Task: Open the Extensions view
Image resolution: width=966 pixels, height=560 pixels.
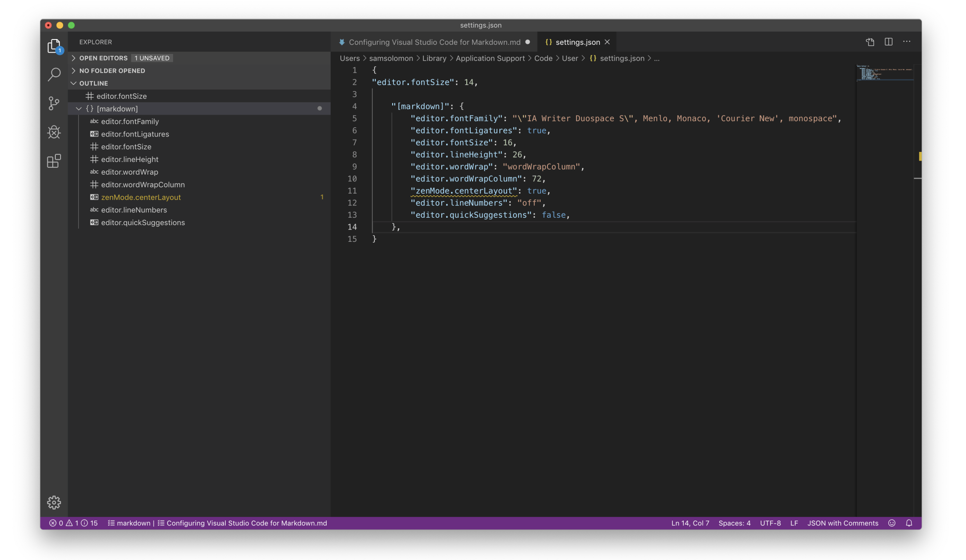Action: 54,161
